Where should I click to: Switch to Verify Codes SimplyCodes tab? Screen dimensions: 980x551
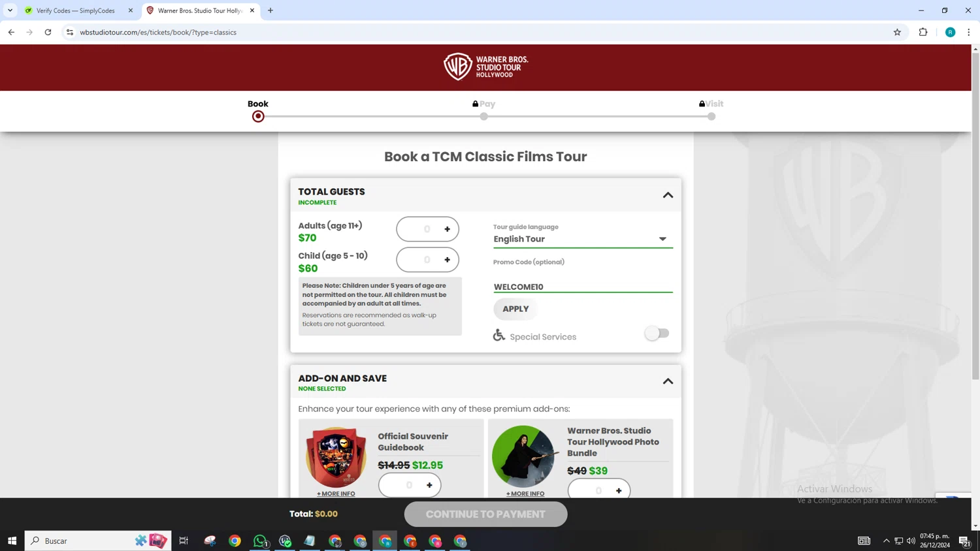point(75,10)
